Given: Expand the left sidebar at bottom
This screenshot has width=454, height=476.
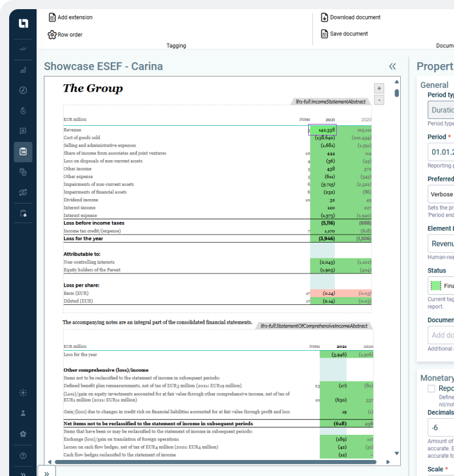Looking at the screenshot, I should pos(23,474).
